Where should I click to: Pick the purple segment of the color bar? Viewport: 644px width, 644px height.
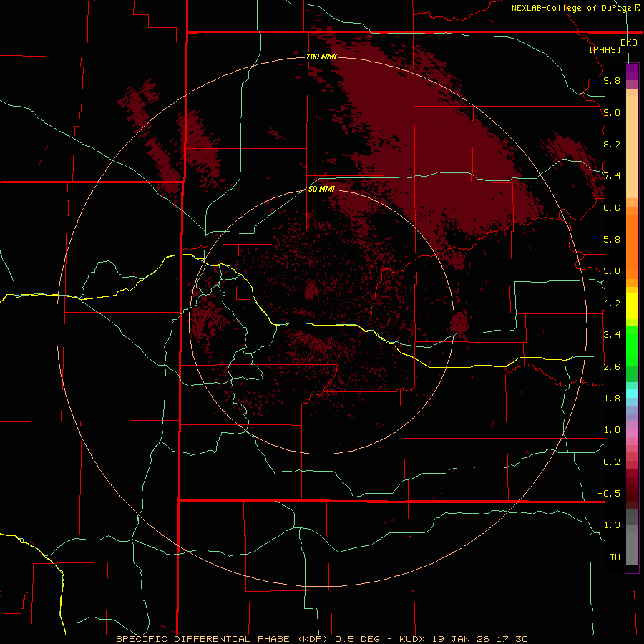coord(632,72)
